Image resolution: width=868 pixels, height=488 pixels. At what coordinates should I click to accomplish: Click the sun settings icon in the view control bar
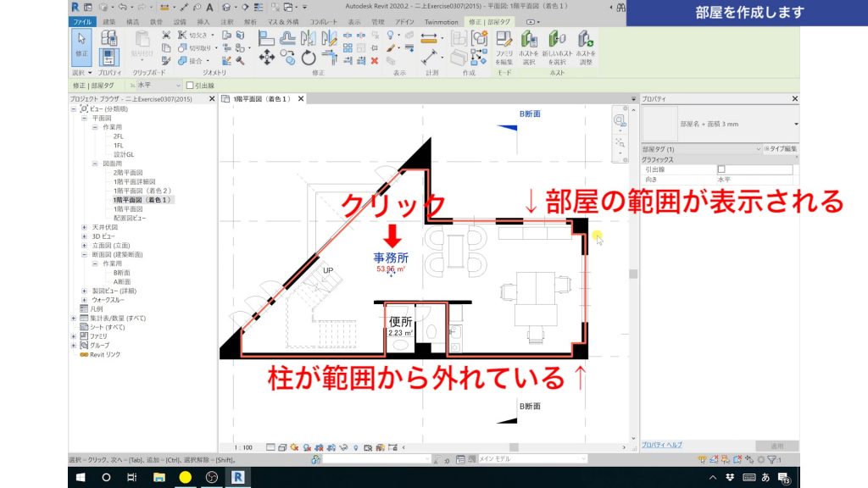coord(294,446)
